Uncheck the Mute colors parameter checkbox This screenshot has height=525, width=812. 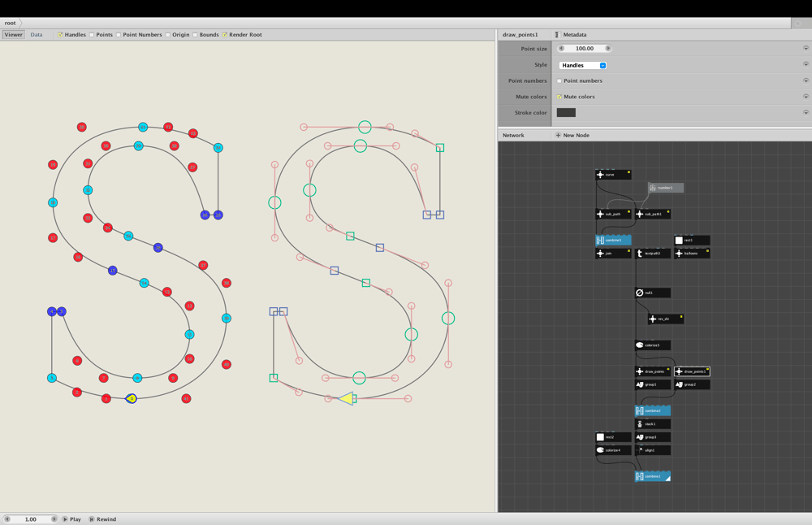[x=559, y=97]
